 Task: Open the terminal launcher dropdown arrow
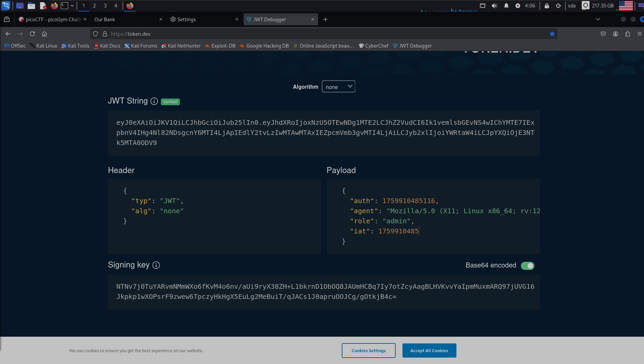point(72,6)
